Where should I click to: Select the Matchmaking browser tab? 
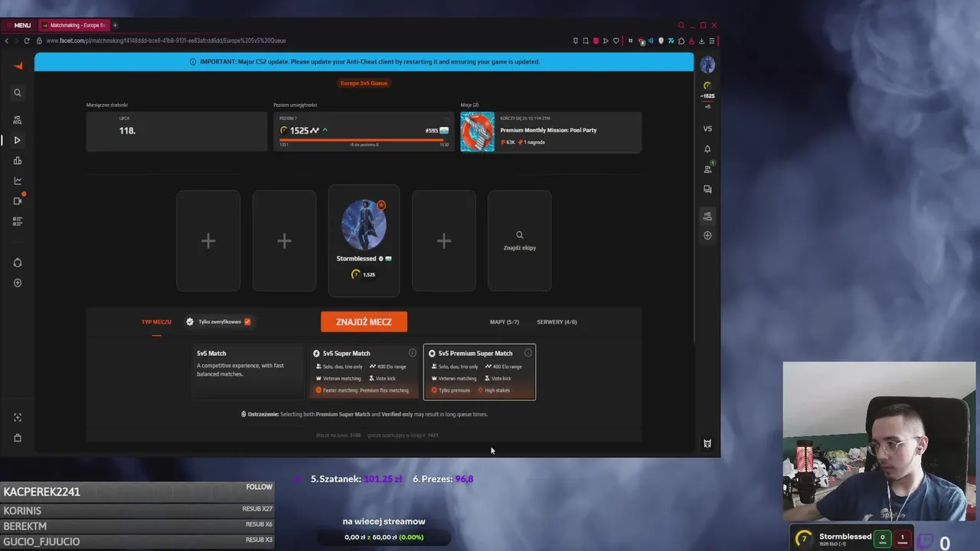[73, 25]
